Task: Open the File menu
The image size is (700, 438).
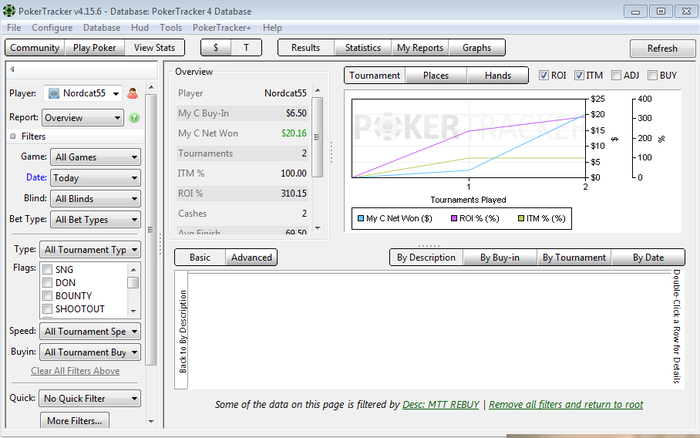Action: click(14, 28)
